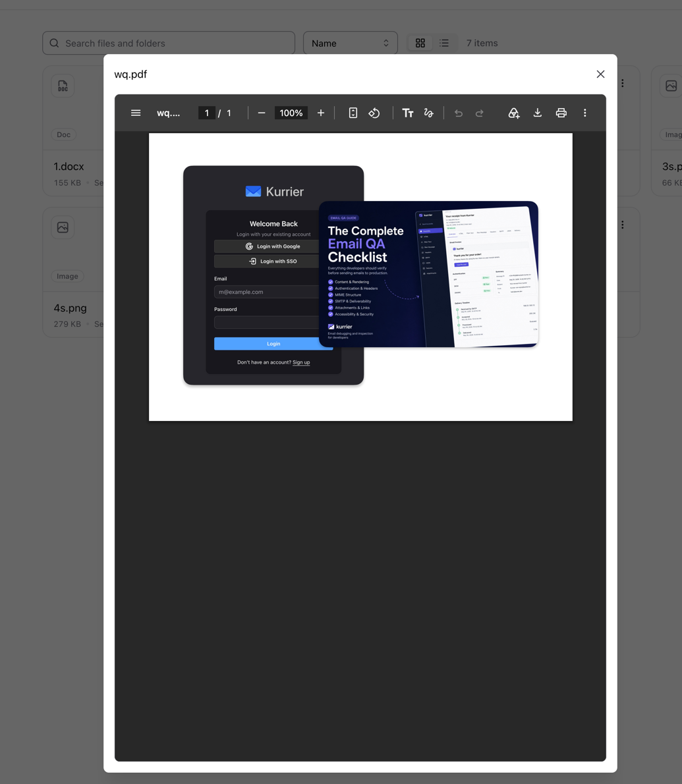Click the Doc tag label
Screen dimensions: 682x784
pos(63,134)
